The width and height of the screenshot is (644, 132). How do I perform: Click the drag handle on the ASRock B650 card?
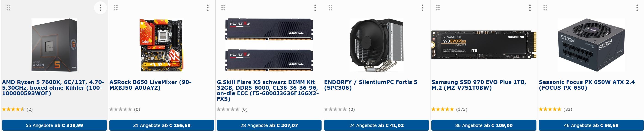point(116,8)
